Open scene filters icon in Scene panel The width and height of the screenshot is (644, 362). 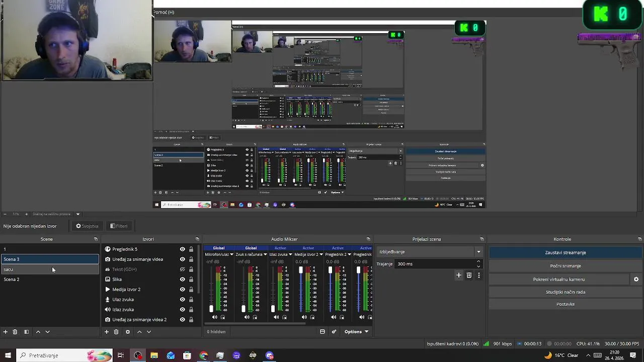26,332
